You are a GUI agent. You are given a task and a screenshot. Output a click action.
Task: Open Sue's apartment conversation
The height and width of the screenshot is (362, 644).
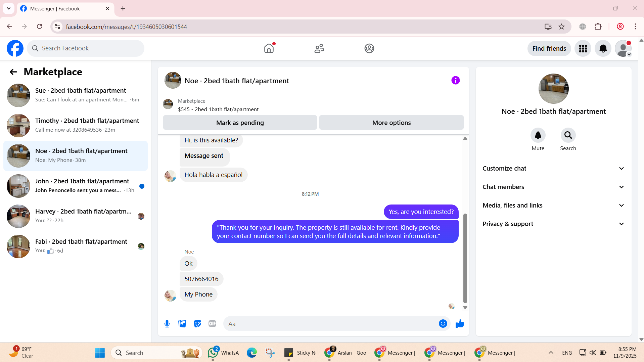[76, 95]
